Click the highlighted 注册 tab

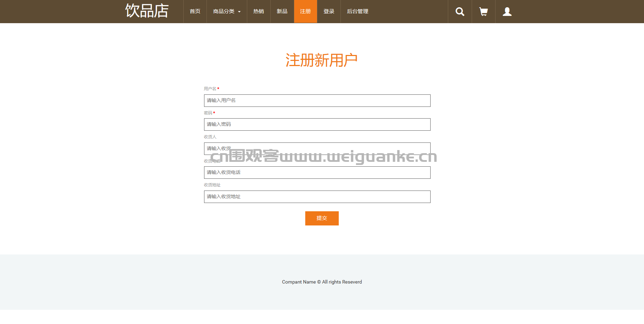pyautogui.click(x=305, y=11)
